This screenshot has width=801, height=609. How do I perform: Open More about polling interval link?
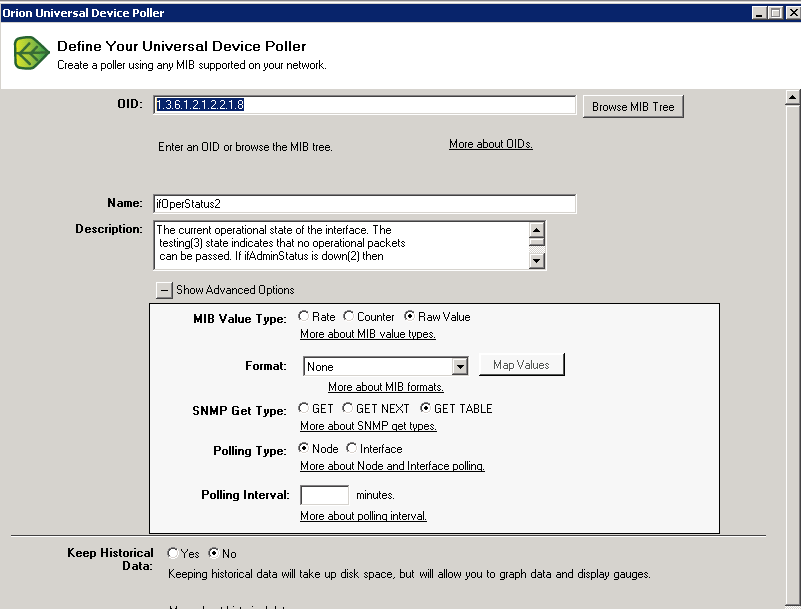point(363,516)
